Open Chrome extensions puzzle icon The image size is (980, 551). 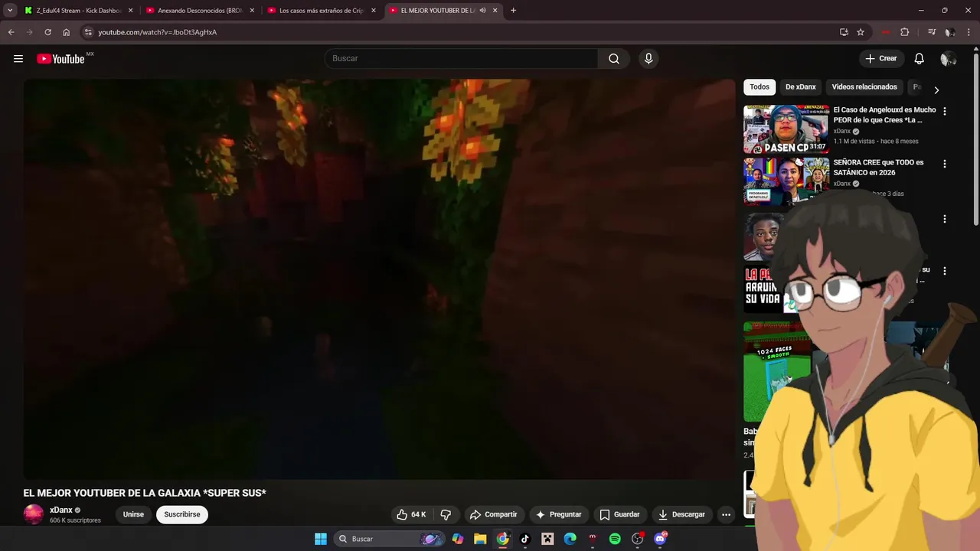905,32
